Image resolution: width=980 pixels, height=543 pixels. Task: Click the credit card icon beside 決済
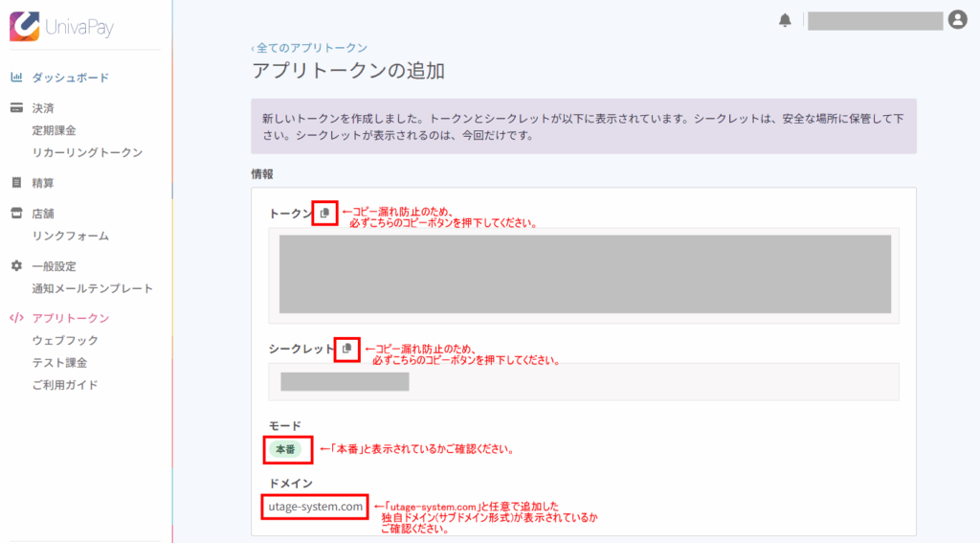pyautogui.click(x=17, y=108)
